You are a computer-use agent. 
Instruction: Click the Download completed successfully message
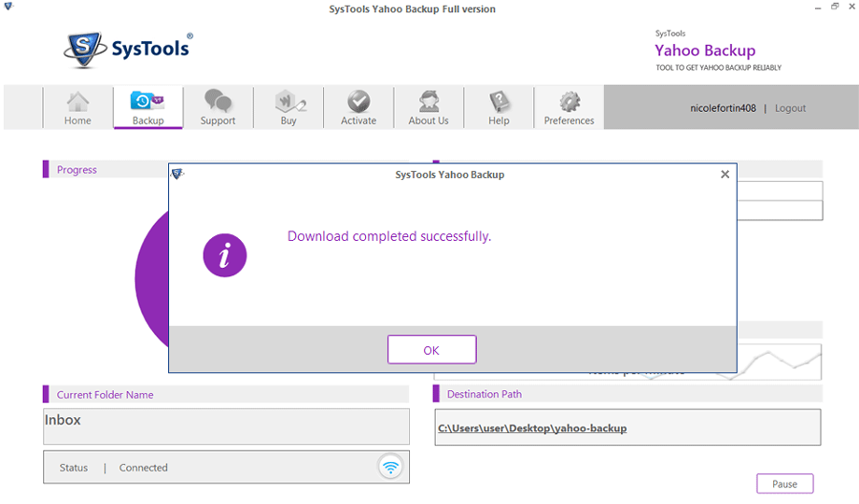[x=389, y=237]
